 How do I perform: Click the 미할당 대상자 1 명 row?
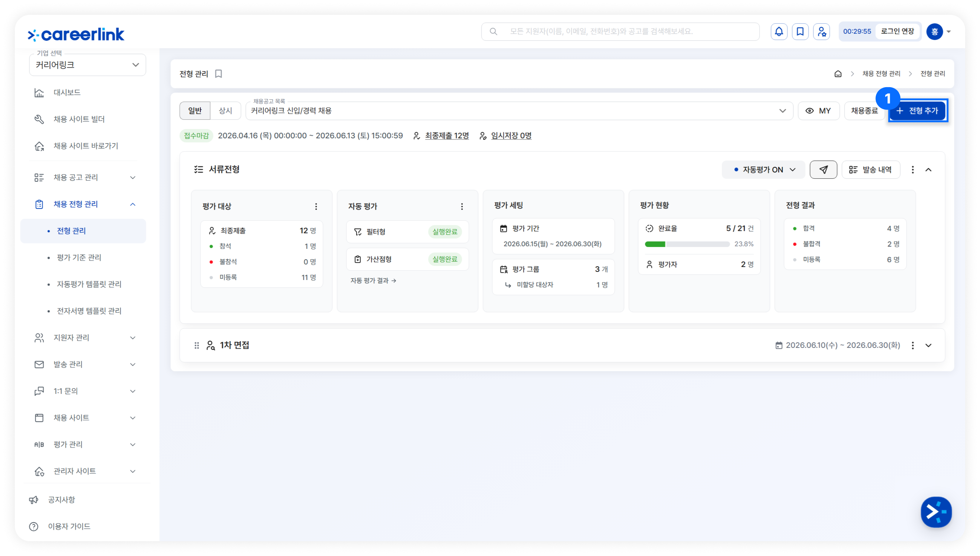[x=556, y=285]
